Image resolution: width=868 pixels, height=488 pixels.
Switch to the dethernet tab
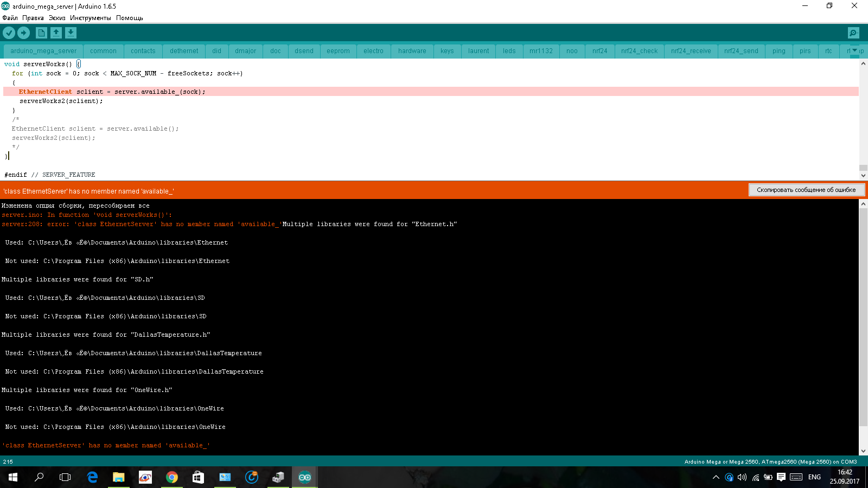coord(184,51)
